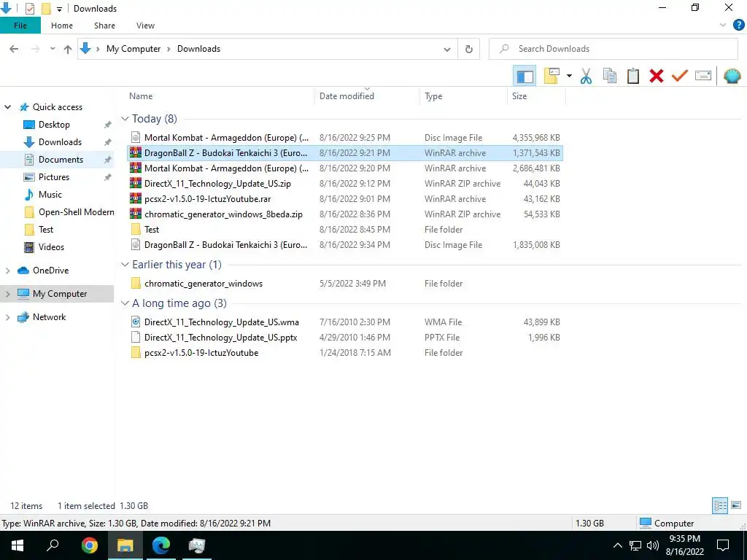747x560 pixels.
Task: Click the Refresh button
Action: [469, 49]
